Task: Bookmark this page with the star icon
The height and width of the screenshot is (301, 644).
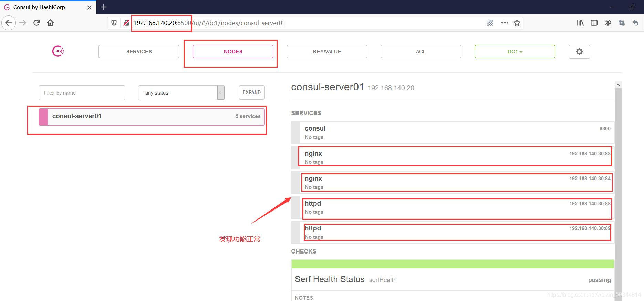Action: (x=517, y=23)
